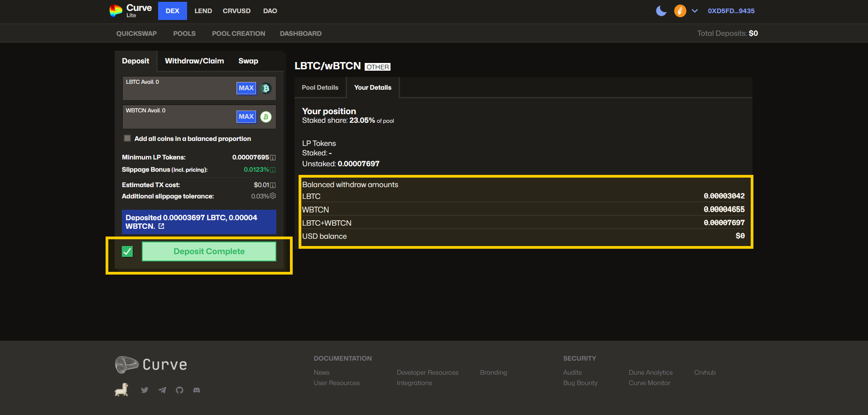Open the DASHBOARD page
Viewport: 868px width, 415px height.
301,34
